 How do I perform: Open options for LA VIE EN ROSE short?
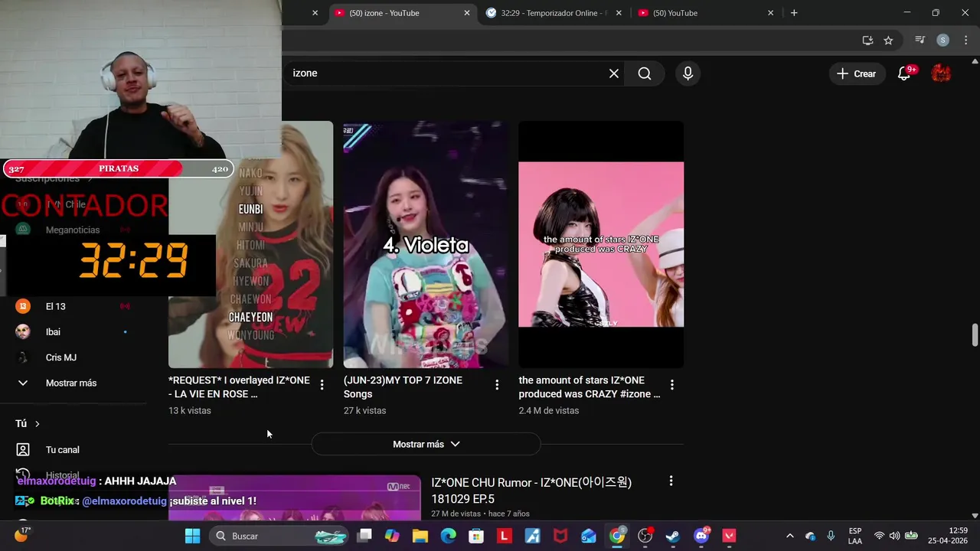tap(322, 385)
